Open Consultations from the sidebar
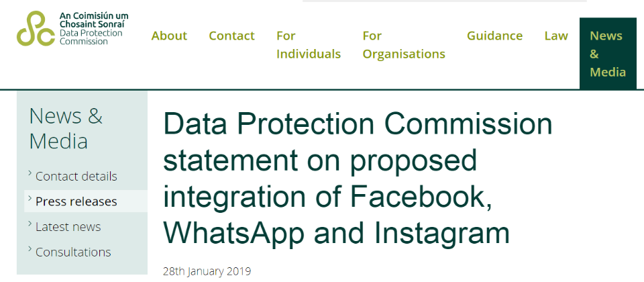Screen dimensions: 644x282 point(73,252)
